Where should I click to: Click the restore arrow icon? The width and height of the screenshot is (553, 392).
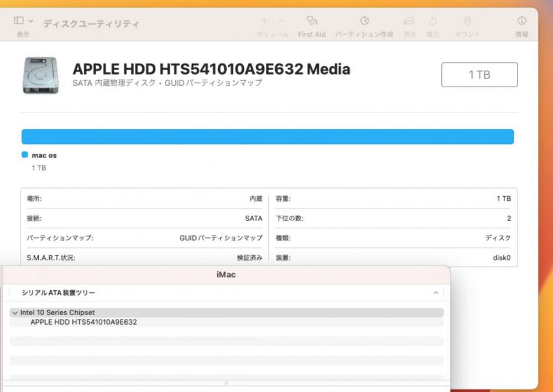(x=433, y=21)
